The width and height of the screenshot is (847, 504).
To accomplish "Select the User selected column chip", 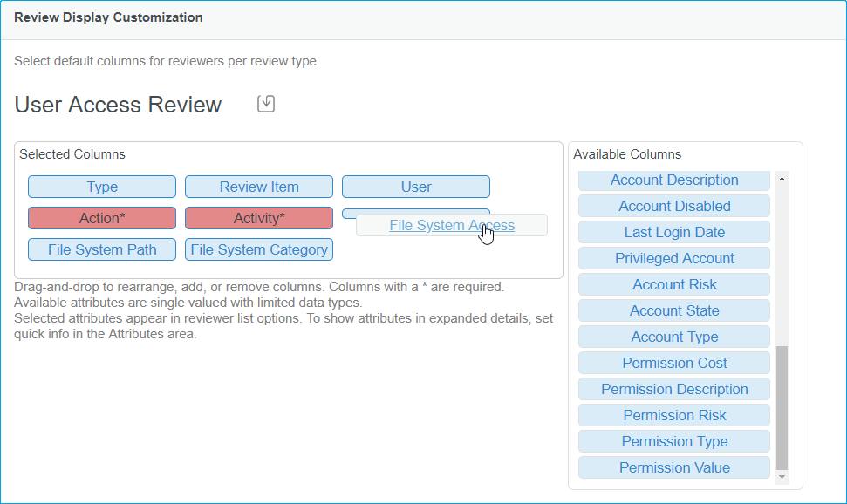I will click(416, 187).
